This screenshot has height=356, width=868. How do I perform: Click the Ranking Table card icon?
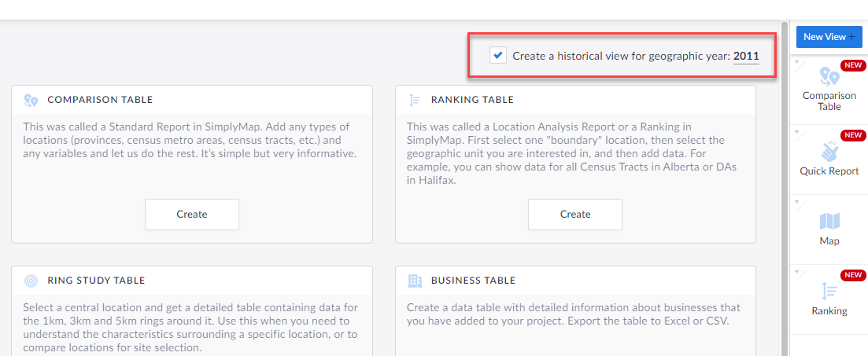[x=414, y=100]
